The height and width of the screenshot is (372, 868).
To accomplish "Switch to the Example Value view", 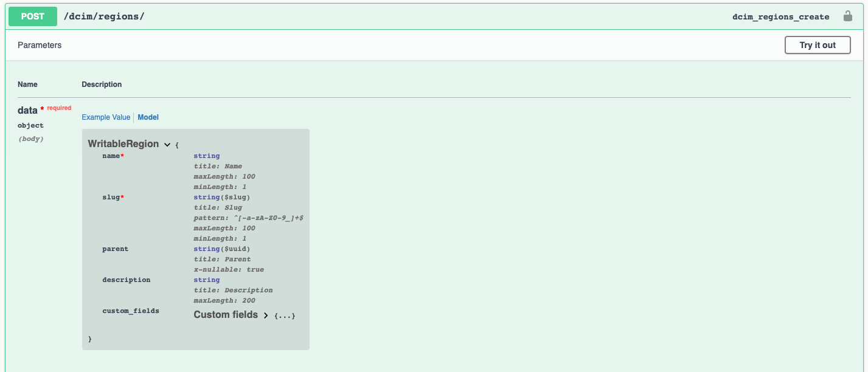I will (x=106, y=117).
